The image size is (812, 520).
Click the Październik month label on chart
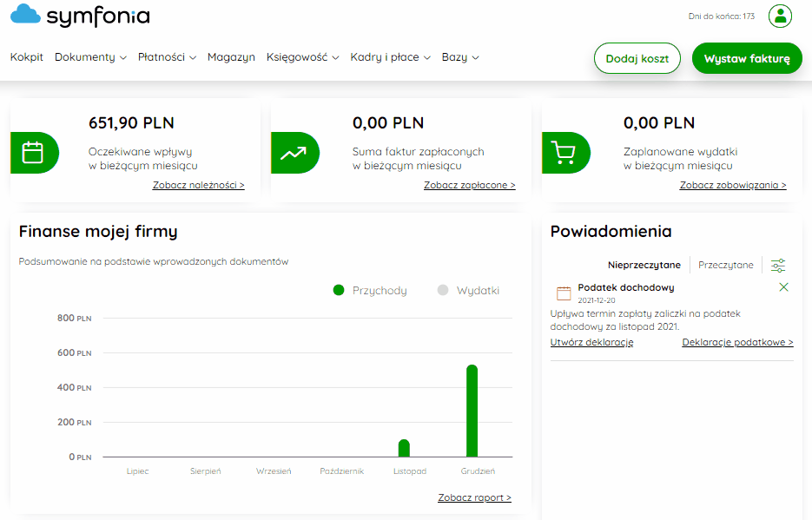[x=342, y=471]
